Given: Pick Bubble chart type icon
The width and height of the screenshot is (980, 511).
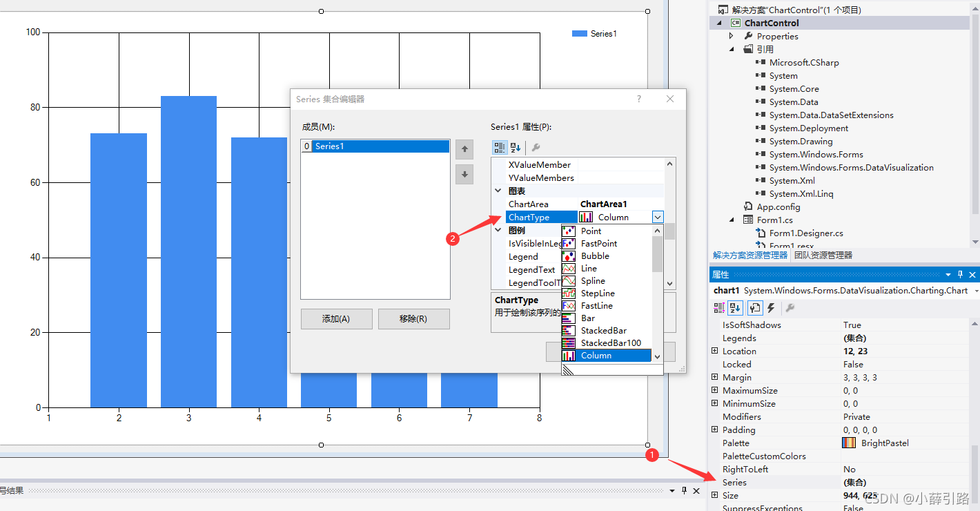Looking at the screenshot, I should point(569,256).
